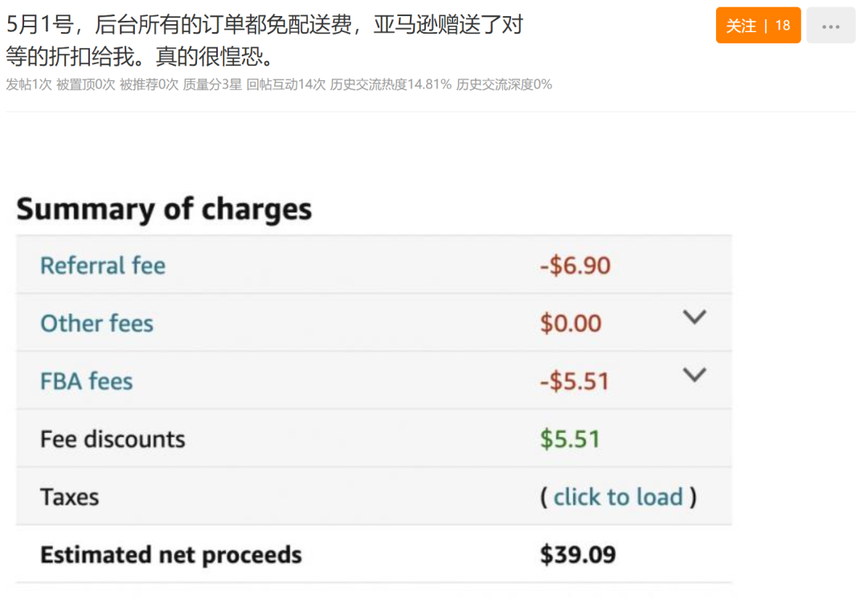Viewport: 868px width, 601px height.
Task: Click the 'click to load' taxes link
Action: coord(618,497)
